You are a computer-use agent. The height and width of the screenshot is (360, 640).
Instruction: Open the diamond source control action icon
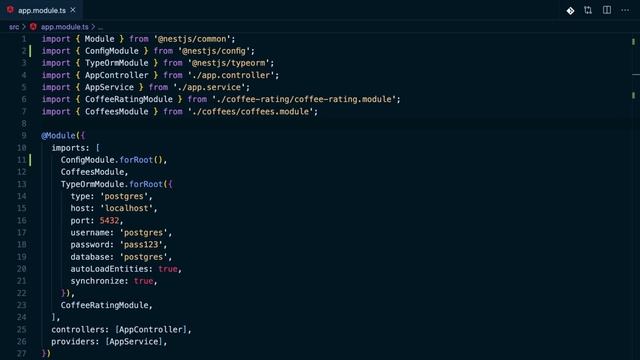570,11
